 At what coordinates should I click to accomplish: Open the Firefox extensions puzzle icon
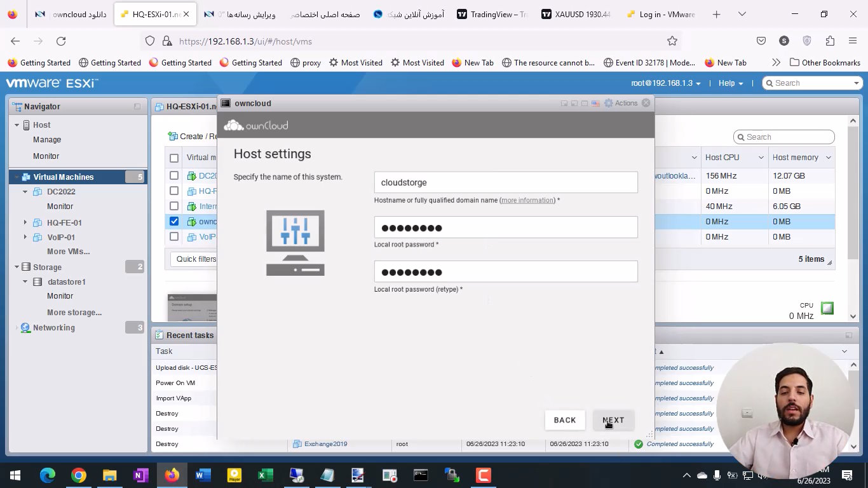[x=830, y=41]
